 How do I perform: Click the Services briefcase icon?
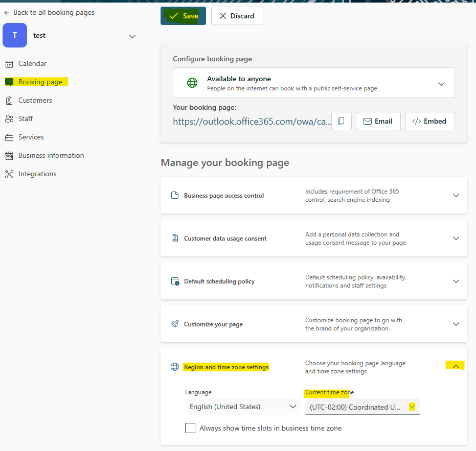point(9,137)
